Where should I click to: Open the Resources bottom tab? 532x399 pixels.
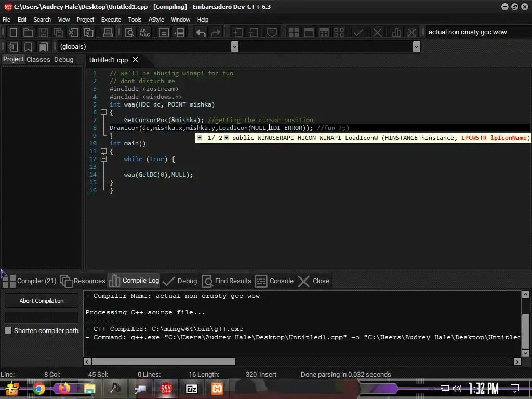coord(83,281)
